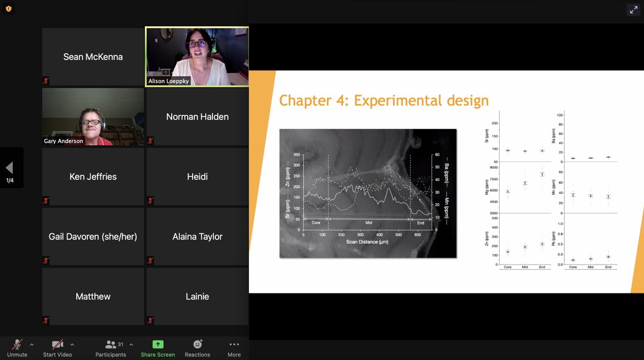
Task: Select Gary Anderson video tile
Action: click(93, 116)
